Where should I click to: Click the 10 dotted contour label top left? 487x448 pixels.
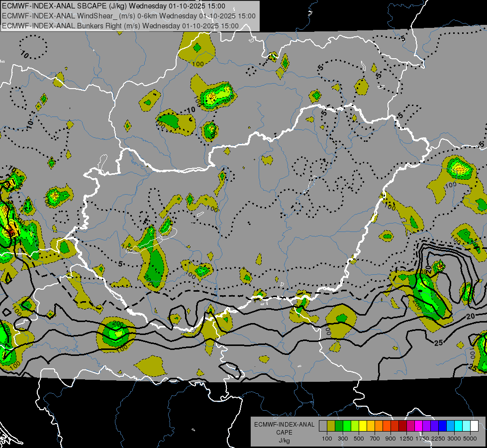(x=26, y=53)
